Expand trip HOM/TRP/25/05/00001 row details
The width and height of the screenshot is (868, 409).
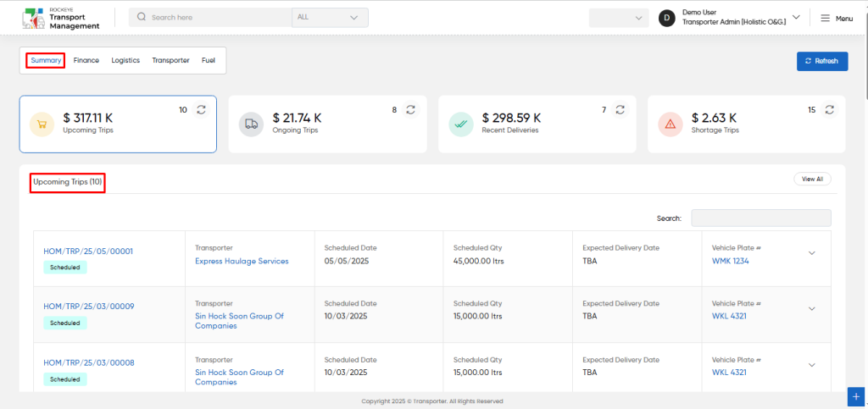pos(812,253)
